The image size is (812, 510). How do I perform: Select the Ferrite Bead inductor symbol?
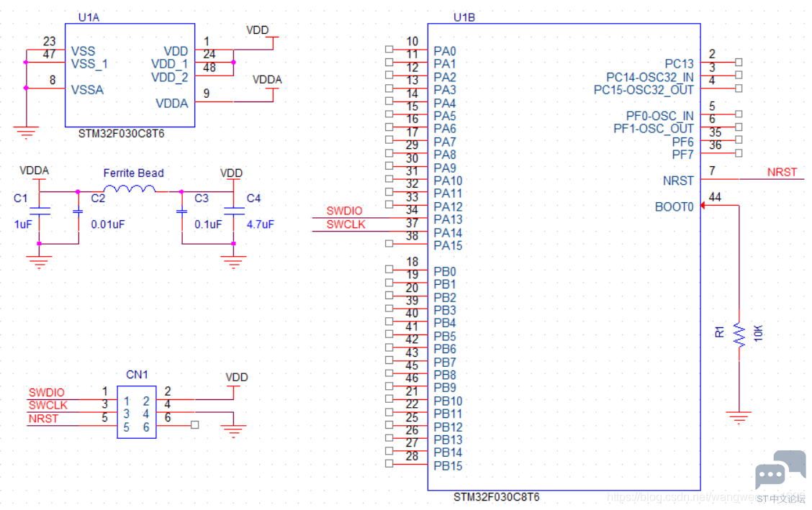130,188
